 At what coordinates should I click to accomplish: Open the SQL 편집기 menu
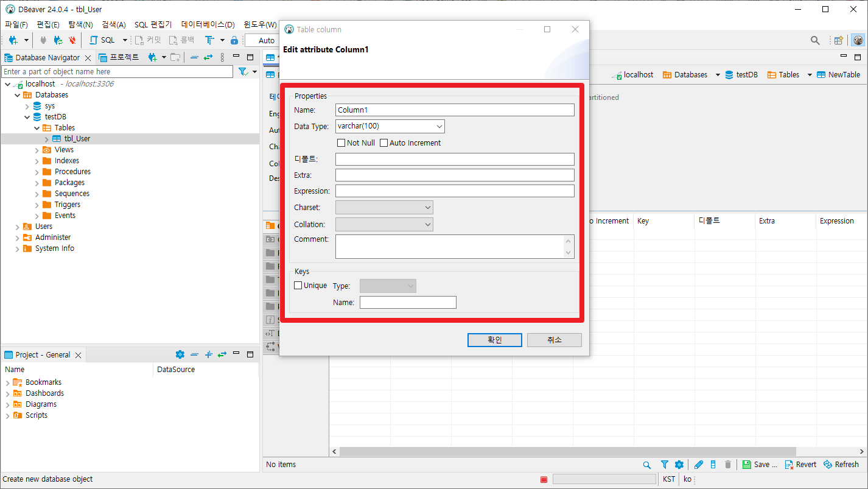coord(153,24)
